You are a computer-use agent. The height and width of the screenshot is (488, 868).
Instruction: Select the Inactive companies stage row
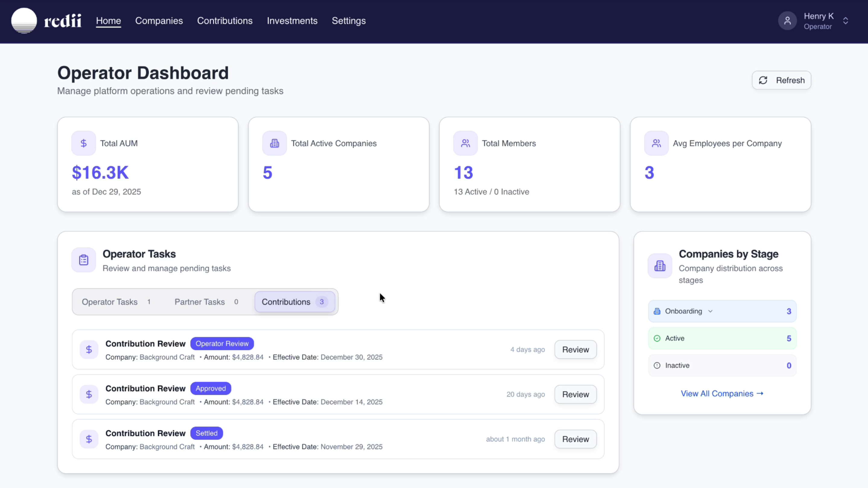point(722,365)
